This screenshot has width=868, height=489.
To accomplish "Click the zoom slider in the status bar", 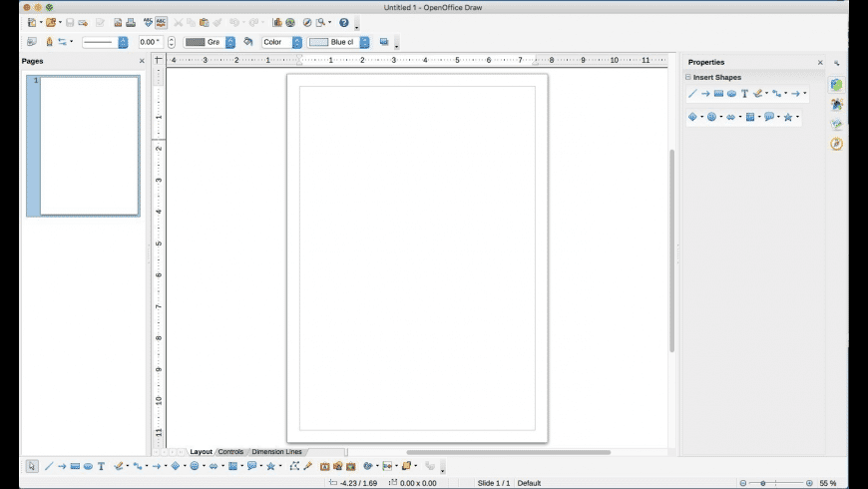I will pyautogui.click(x=763, y=483).
